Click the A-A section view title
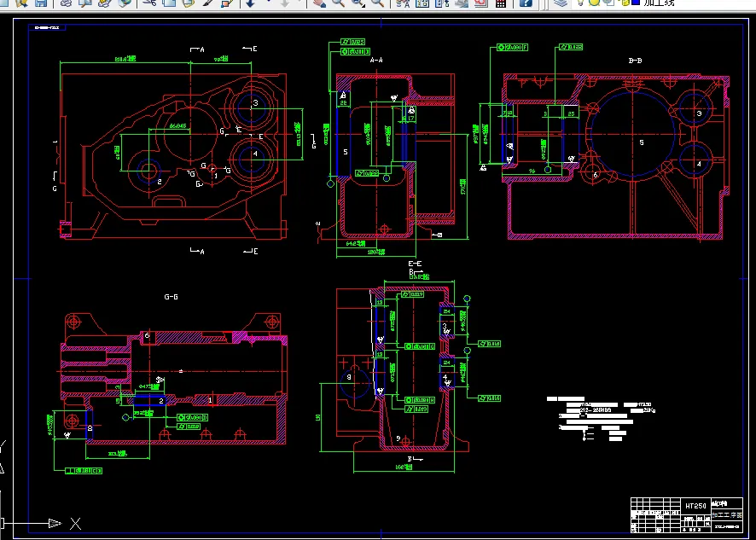The height and width of the screenshot is (540, 756). tap(376, 61)
